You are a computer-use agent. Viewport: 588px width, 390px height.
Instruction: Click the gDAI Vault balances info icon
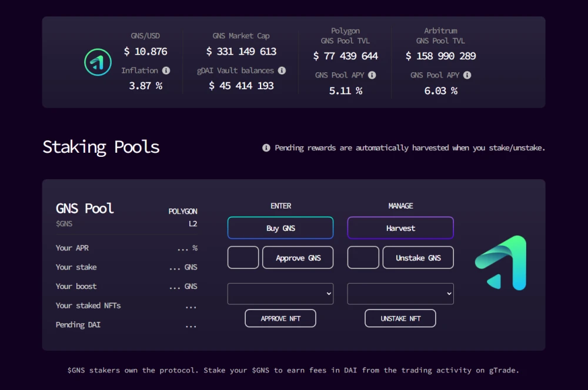click(x=282, y=70)
